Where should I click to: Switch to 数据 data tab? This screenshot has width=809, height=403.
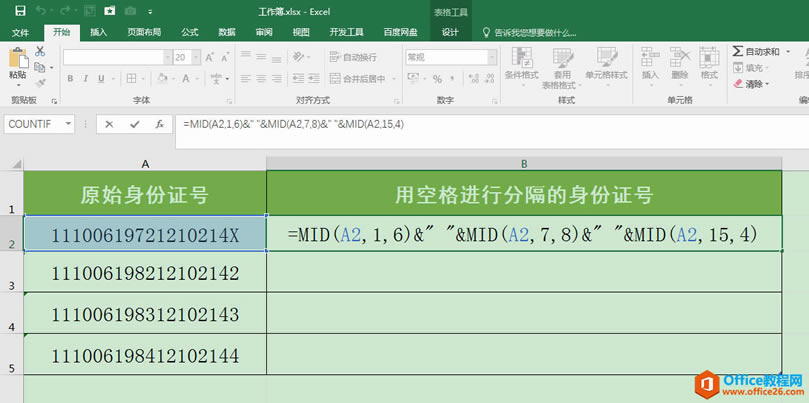point(227,33)
